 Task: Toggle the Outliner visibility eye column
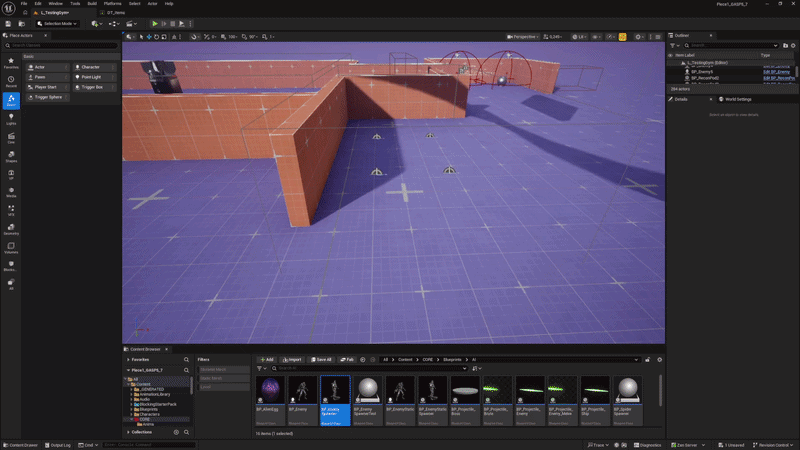670,55
